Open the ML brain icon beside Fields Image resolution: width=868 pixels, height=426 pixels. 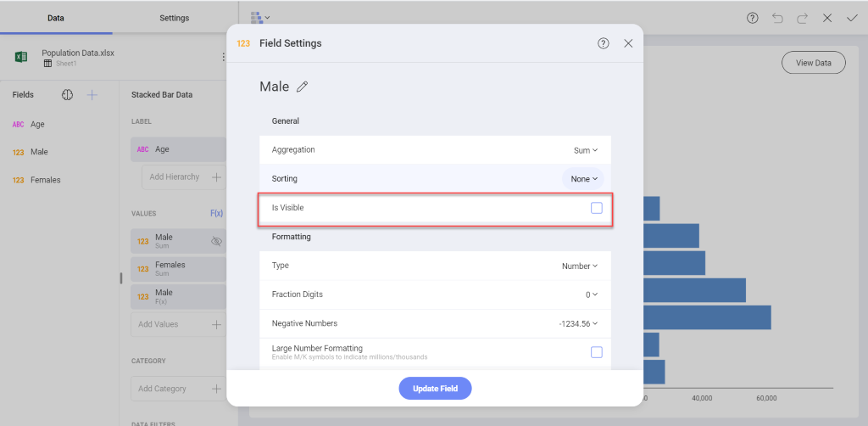tap(67, 95)
